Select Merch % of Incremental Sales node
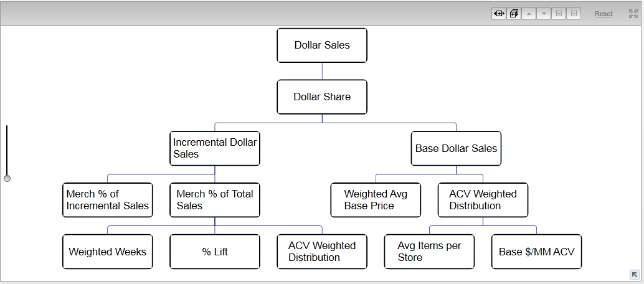 (x=108, y=200)
